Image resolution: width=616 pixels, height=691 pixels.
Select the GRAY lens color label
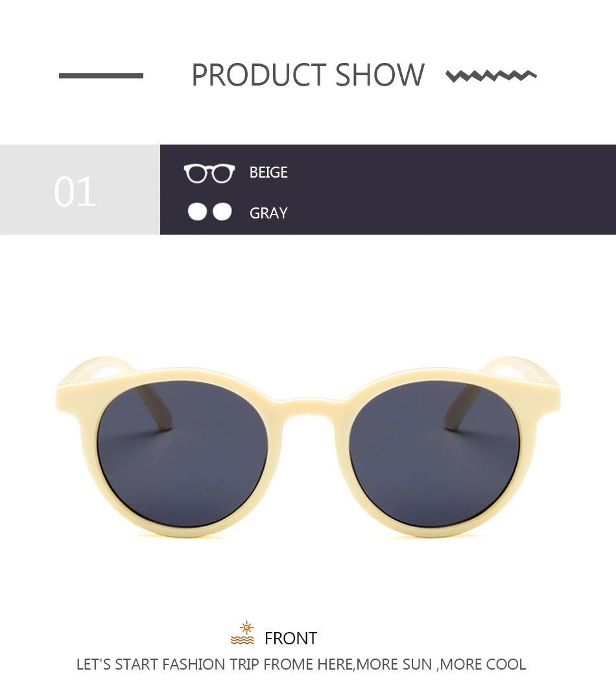268,213
